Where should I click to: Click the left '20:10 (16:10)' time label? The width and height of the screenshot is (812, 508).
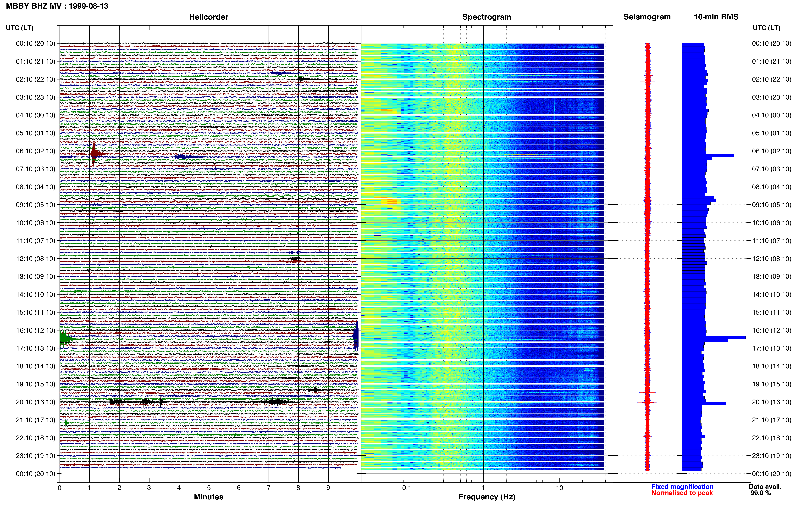coord(36,402)
